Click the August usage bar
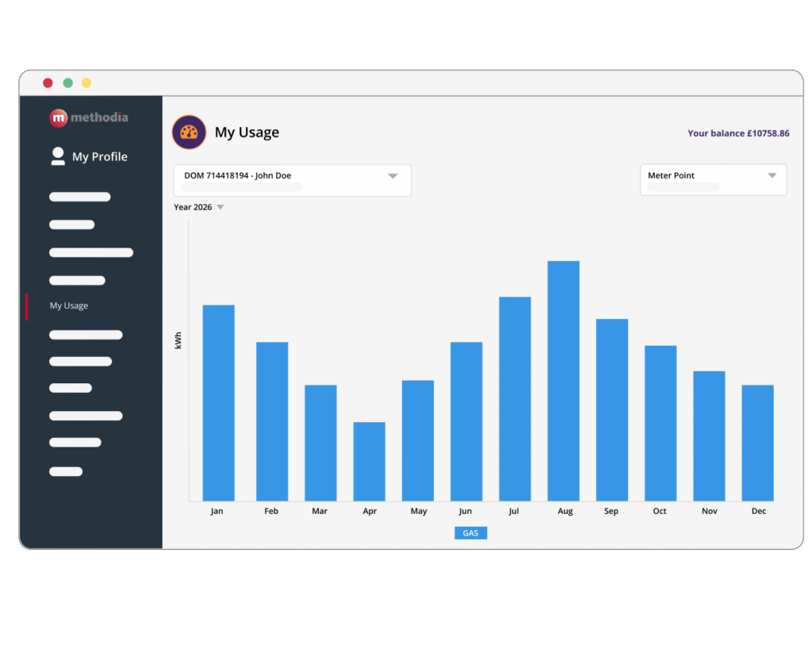The height and width of the screenshot is (660, 812). point(564,381)
